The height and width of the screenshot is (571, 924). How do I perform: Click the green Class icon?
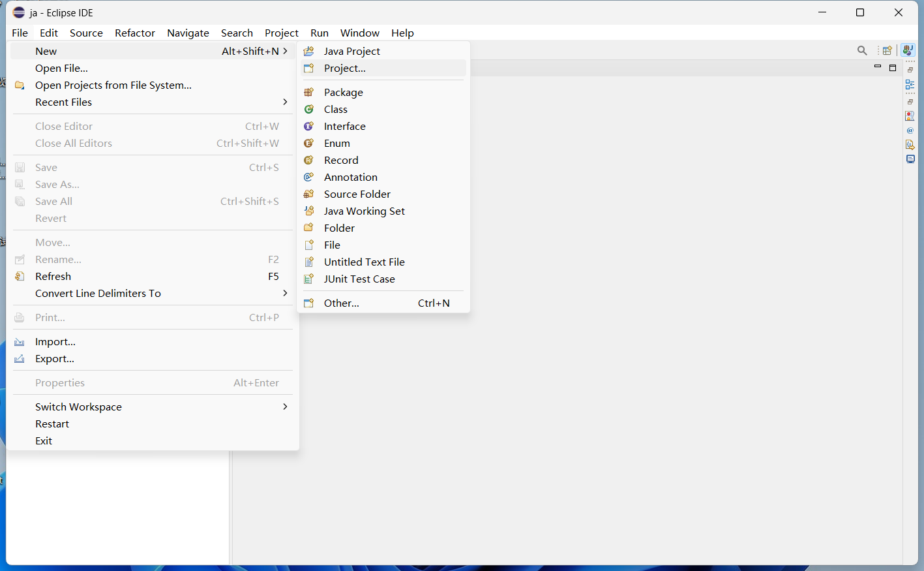point(309,109)
